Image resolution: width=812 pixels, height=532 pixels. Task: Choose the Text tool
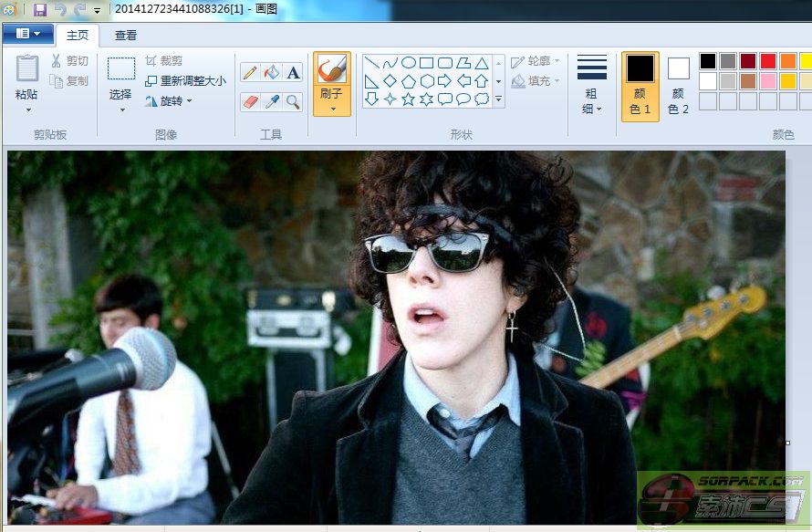tap(293, 72)
